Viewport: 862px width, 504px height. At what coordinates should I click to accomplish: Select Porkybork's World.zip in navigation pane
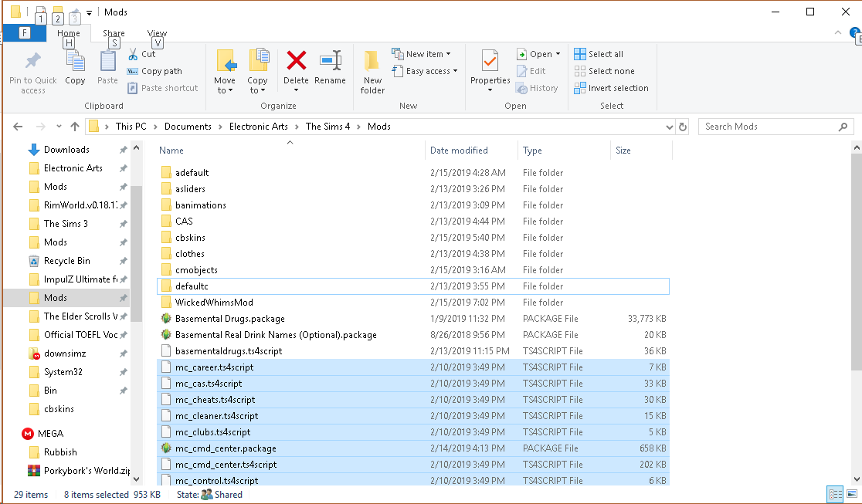(x=79, y=471)
